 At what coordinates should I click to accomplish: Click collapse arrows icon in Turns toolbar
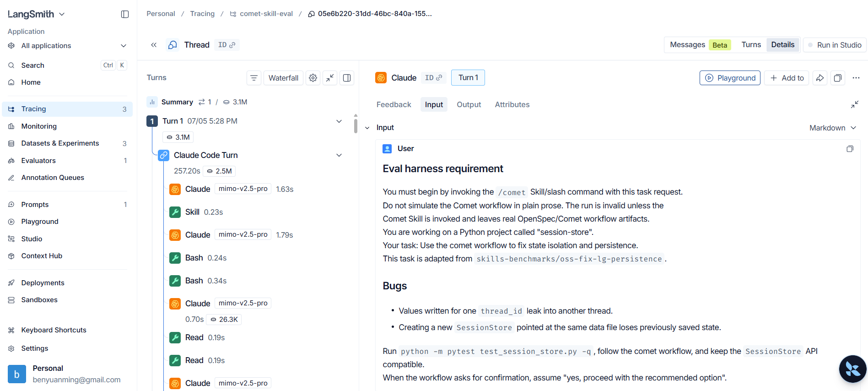tap(330, 78)
